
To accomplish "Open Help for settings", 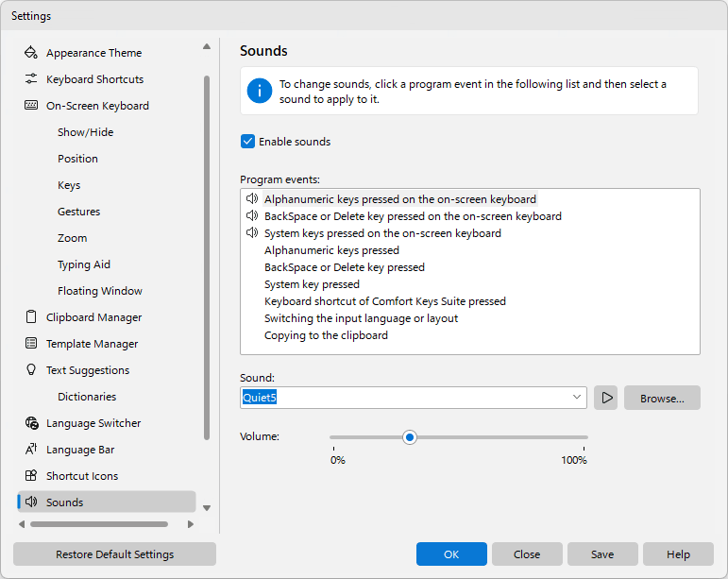I will pyautogui.click(x=678, y=553).
